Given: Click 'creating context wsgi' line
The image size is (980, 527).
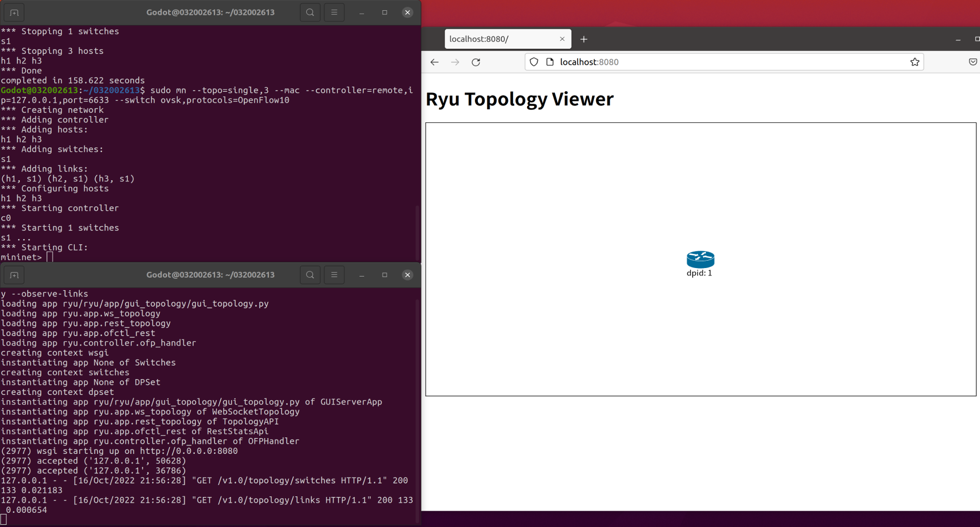Looking at the screenshot, I should coord(54,352).
